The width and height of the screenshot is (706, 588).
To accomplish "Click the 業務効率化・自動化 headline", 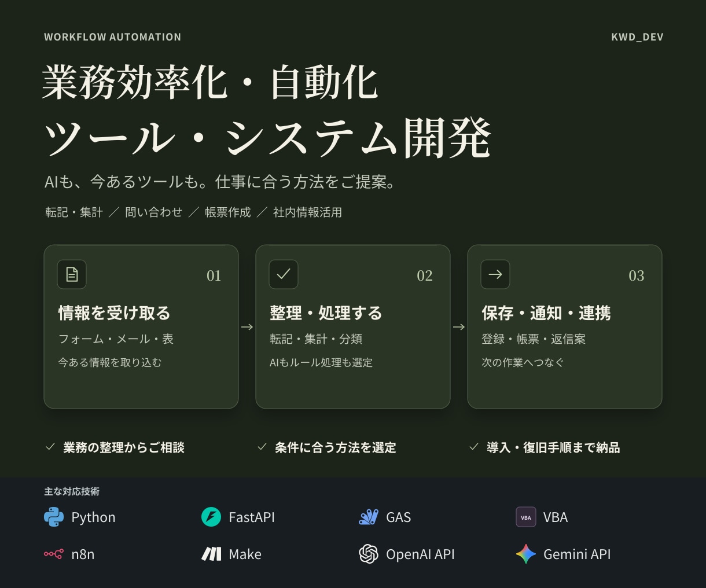I will [210, 82].
